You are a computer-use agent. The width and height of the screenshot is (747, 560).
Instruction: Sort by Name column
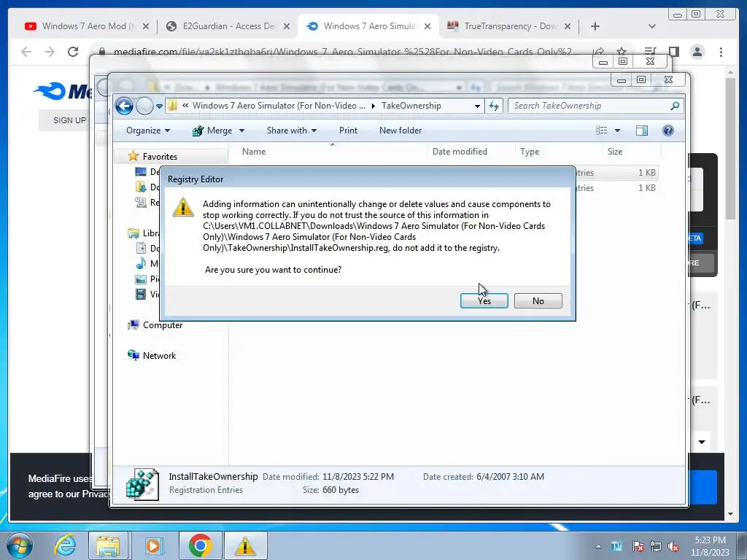[x=254, y=152]
